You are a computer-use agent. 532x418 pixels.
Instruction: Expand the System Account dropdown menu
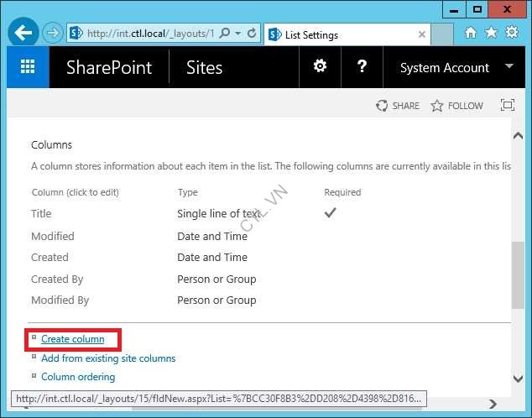pyautogui.click(x=509, y=67)
